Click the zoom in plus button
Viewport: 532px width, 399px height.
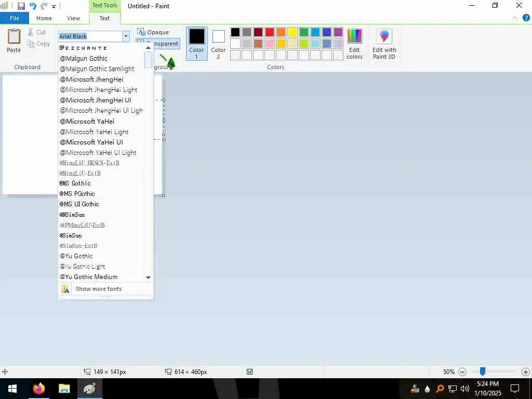[x=526, y=372]
